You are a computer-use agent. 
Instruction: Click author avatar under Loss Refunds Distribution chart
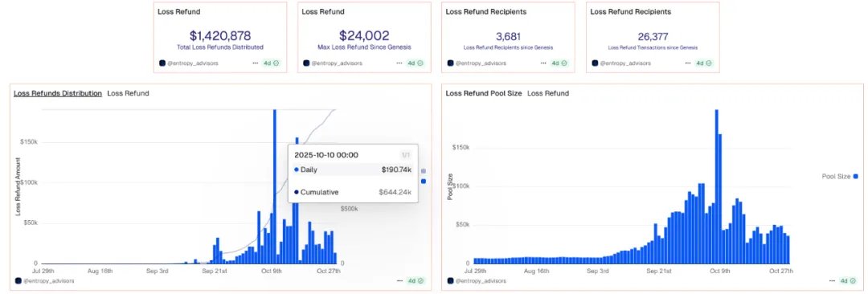pyautogui.click(x=18, y=280)
